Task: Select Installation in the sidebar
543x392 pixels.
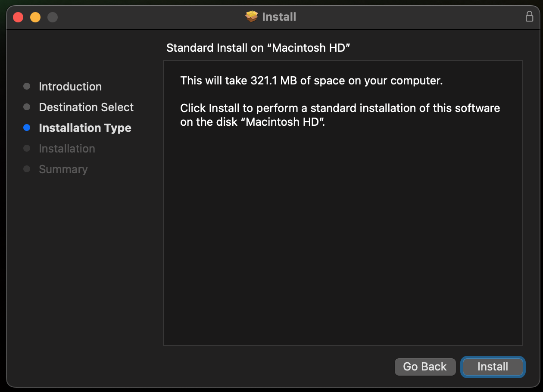Action: click(67, 148)
